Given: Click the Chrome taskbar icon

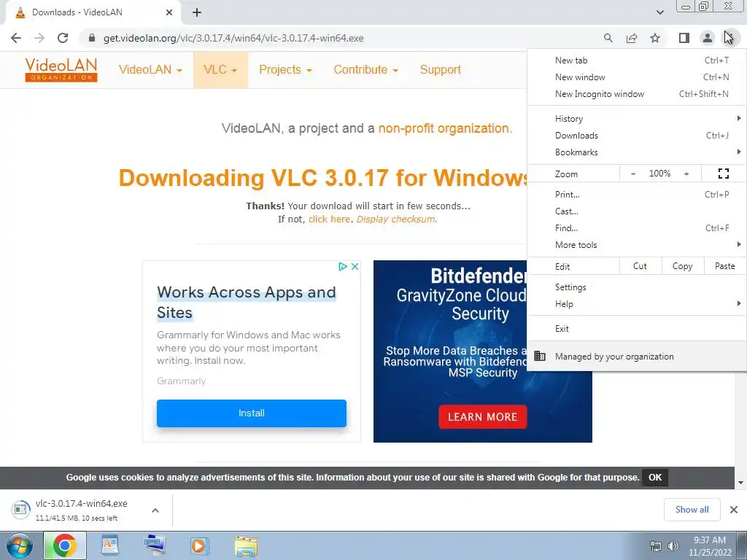Looking at the screenshot, I should click(x=65, y=545).
